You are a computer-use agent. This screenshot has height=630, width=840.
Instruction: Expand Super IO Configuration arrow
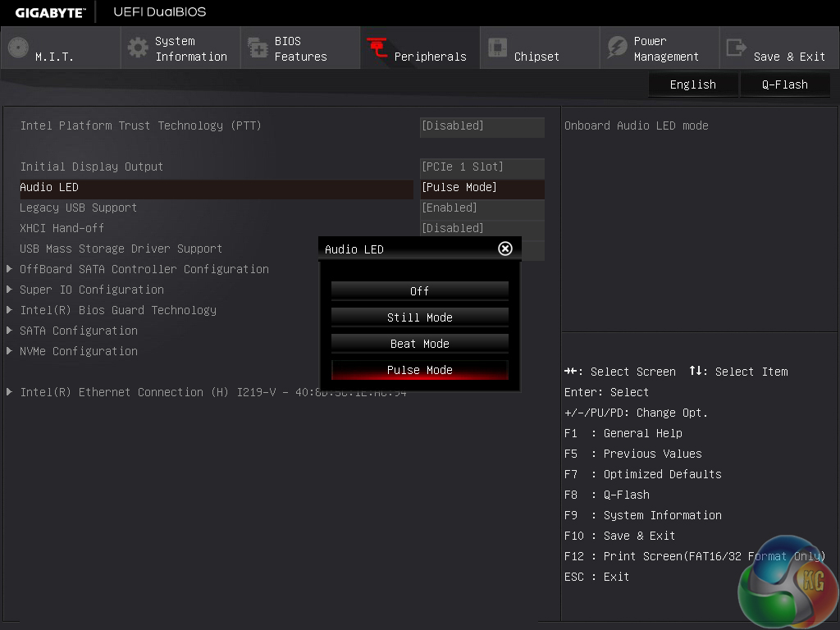point(9,290)
